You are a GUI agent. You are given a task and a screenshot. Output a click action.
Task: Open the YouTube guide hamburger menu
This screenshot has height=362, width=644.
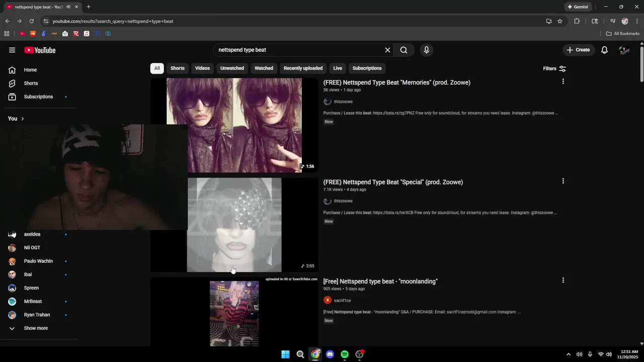click(12, 50)
